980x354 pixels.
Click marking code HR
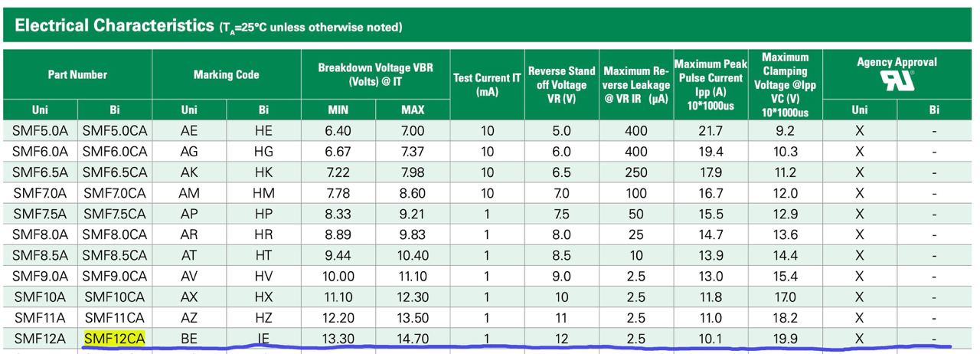click(x=263, y=234)
